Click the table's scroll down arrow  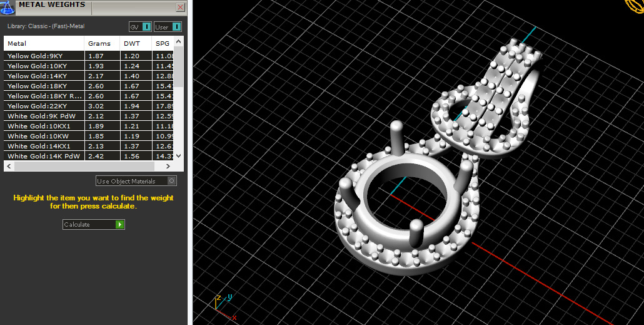[x=178, y=156]
